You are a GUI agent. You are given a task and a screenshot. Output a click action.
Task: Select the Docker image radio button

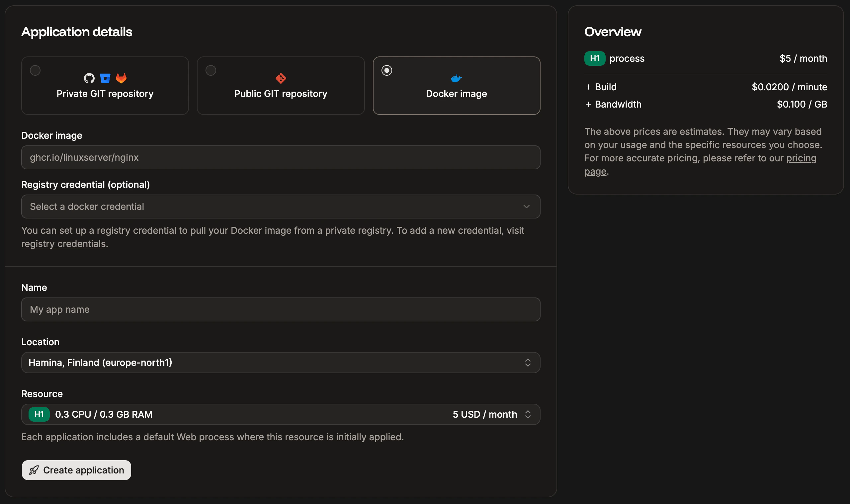(387, 70)
